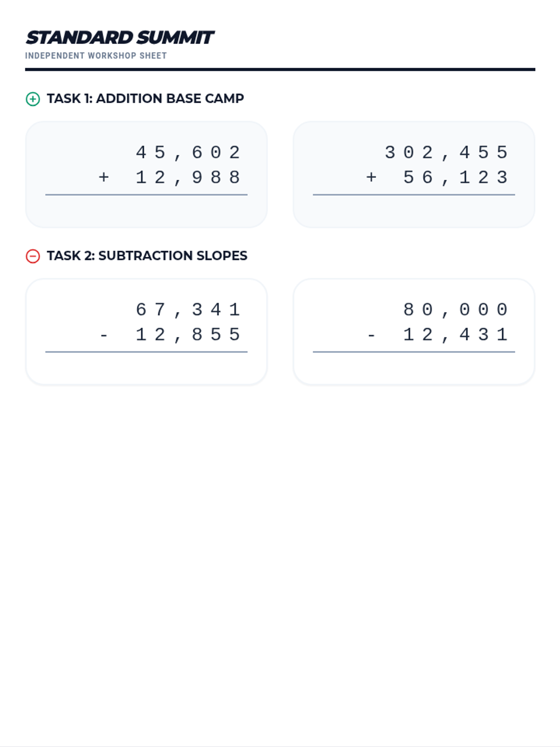Click the Task 1: Addition Base Camp heading
560x747 pixels.
click(x=145, y=99)
